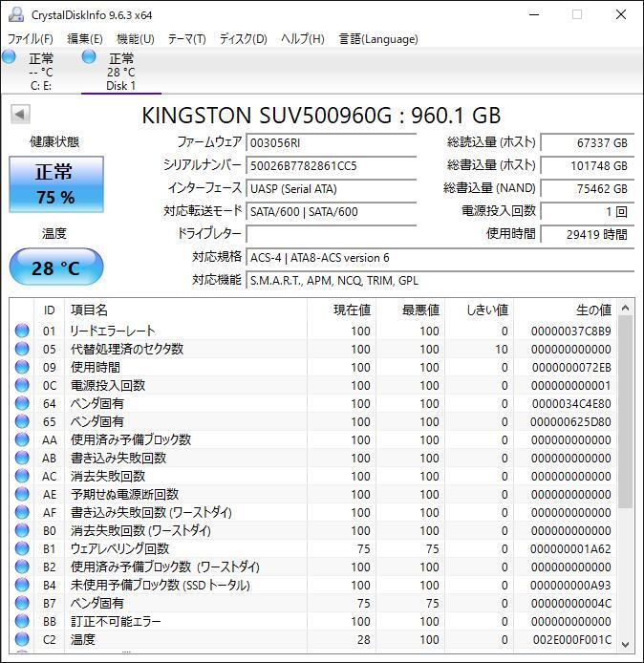Click the scrollbar down arrow in SMART list
This screenshot has width=644, height=663.
point(626,645)
